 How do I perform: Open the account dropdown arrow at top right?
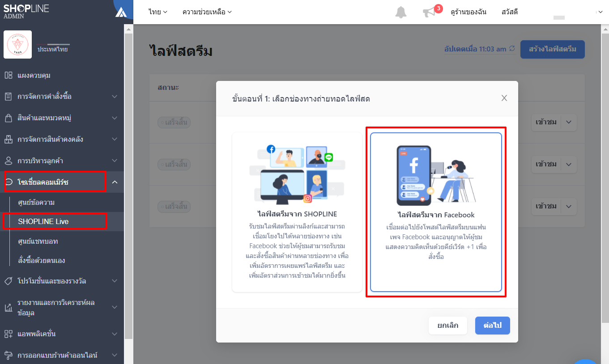600,13
